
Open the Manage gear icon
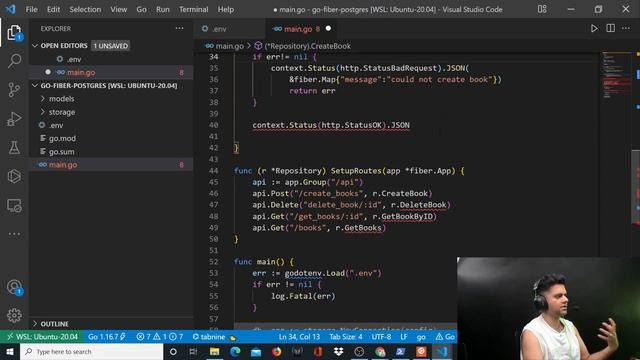click(14, 315)
